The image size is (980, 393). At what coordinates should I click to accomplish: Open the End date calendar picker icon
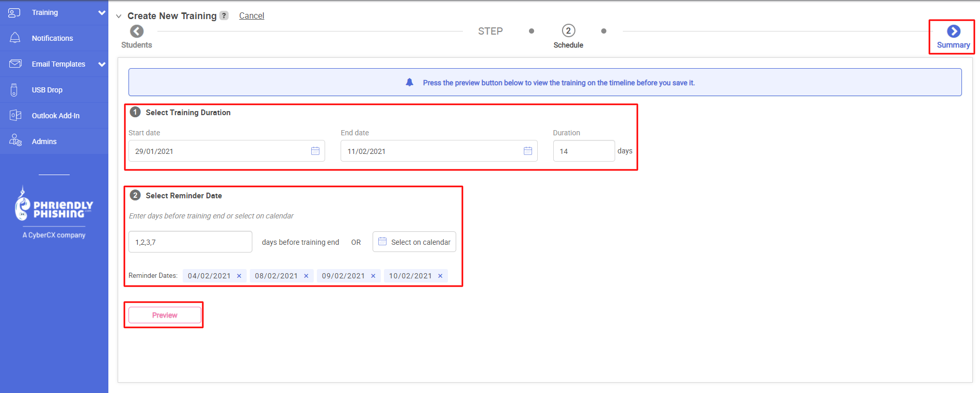[x=528, y=151]
